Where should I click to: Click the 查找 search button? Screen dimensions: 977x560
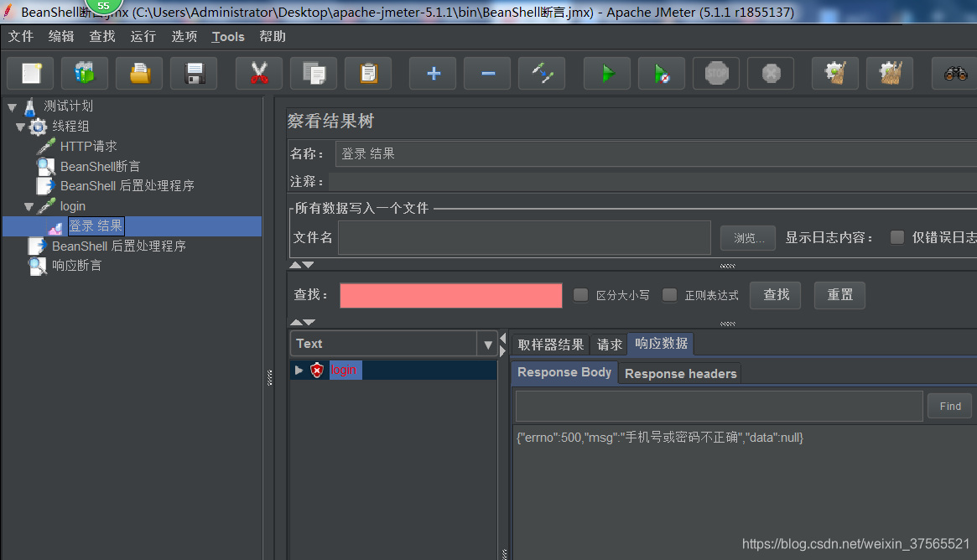(776, 294)
